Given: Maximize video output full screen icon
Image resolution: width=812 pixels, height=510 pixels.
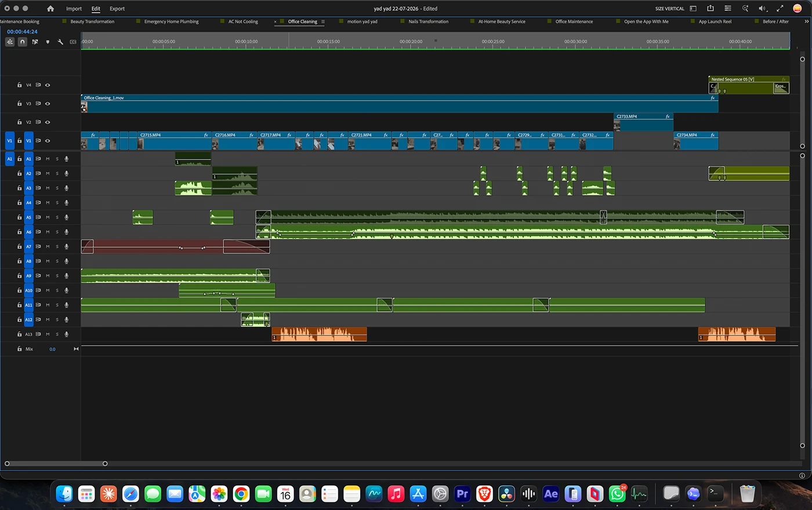Looking at the screenshot, I should click(780, 9).
